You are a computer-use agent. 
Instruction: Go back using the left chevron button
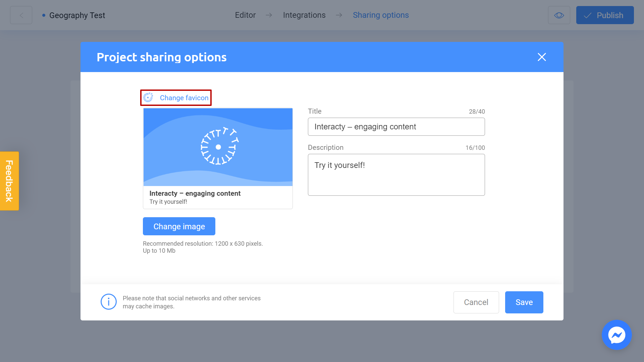coord(21,15)
